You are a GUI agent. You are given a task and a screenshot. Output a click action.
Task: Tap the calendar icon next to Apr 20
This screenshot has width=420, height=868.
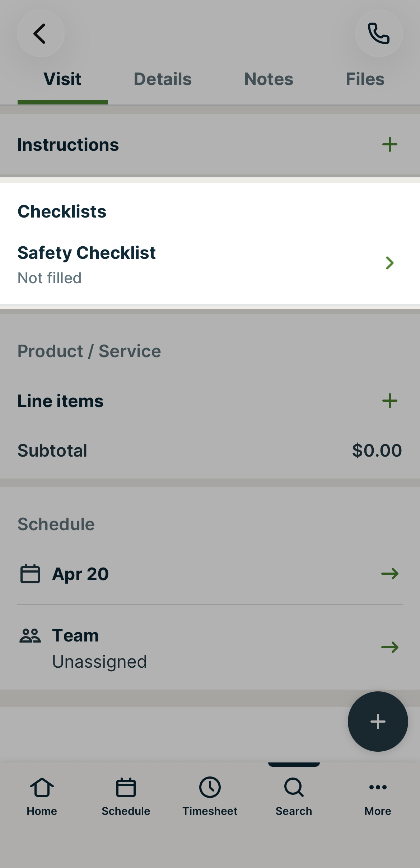tap(30, 573)
